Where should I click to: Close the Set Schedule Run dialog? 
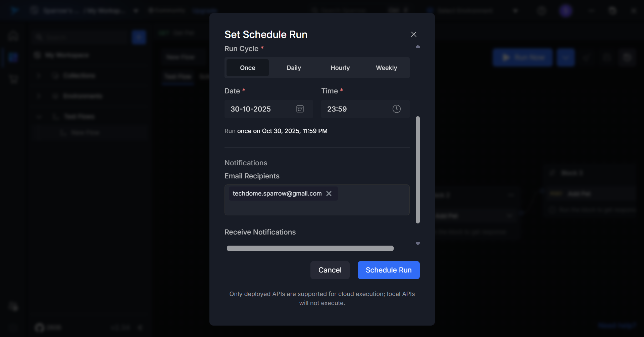413,34
